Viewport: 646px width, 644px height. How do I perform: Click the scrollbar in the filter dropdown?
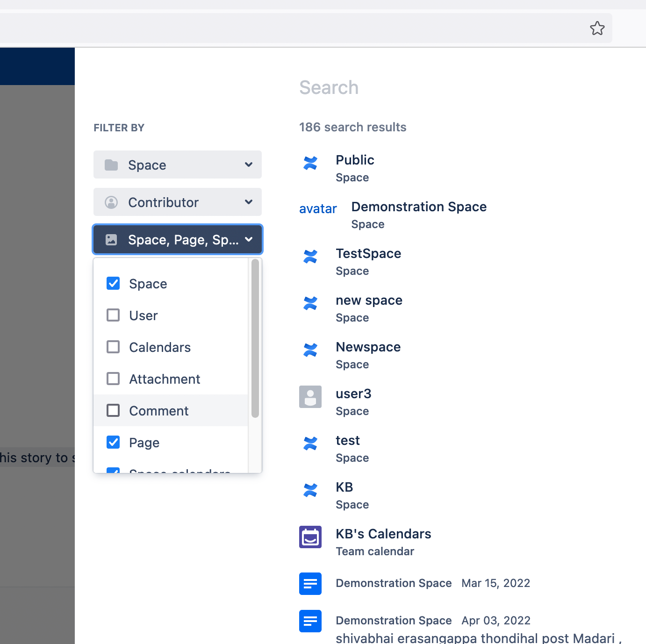point(255,336)
